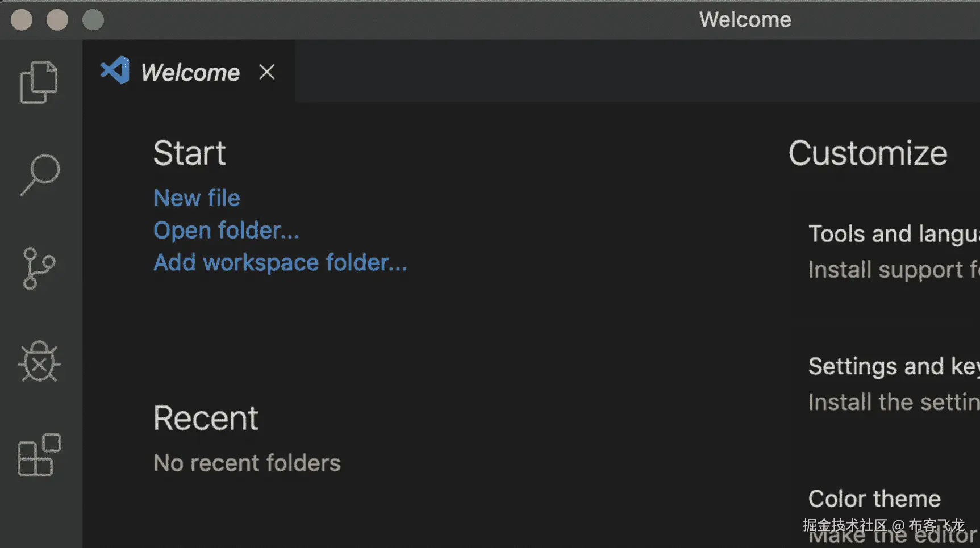The width and height of the screenshot is (980, 548).
Task: Open the Search view icon
Action: pyautogui.click(x=40, y=174)
